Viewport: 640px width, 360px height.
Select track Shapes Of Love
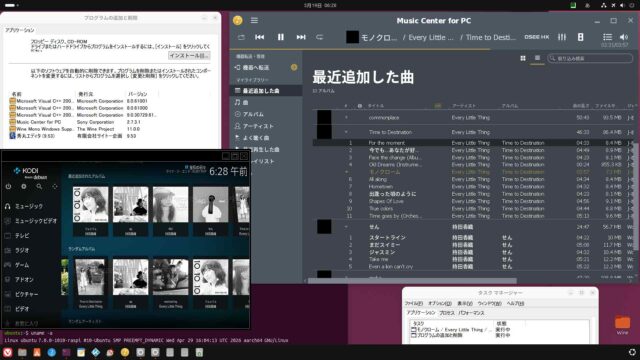click(x=473, y=201)
